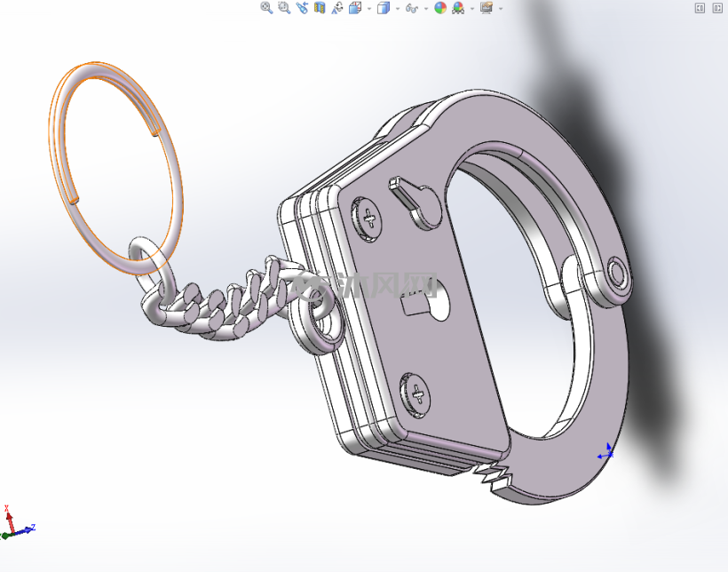Viewport: 728px width, 572px height.
Task: Click the right panel expand icon
Action: (717, 8)
